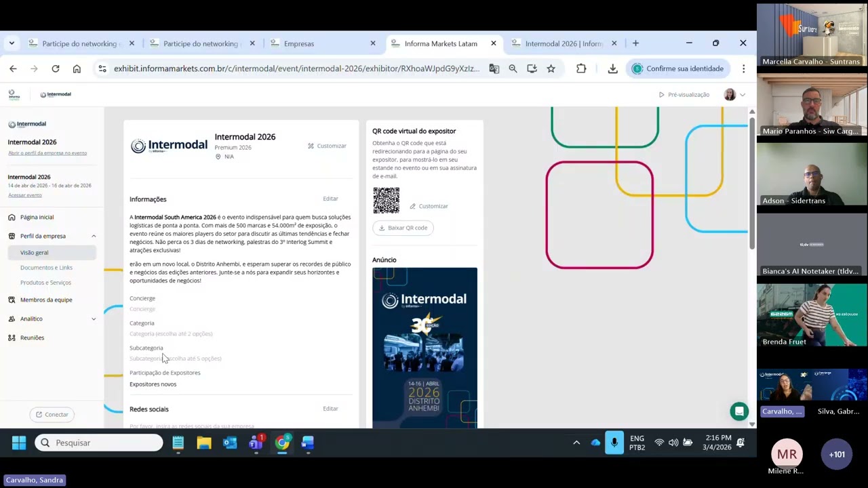Close the Empresas tab

[x=372, y=43]
